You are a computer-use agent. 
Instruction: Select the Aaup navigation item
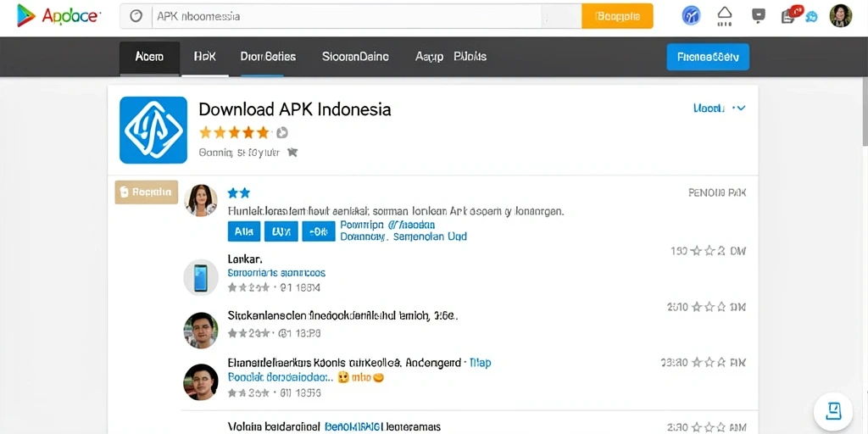(x=429, y=57)
